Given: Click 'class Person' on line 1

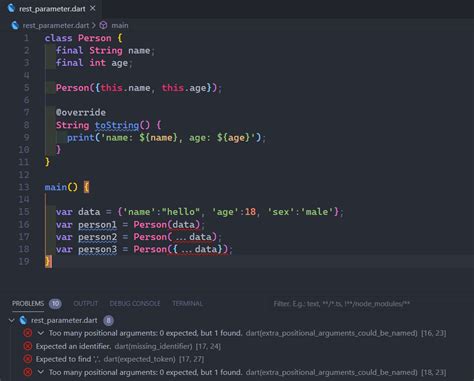Looking at the screenshot, I should [x=78, y=38].
